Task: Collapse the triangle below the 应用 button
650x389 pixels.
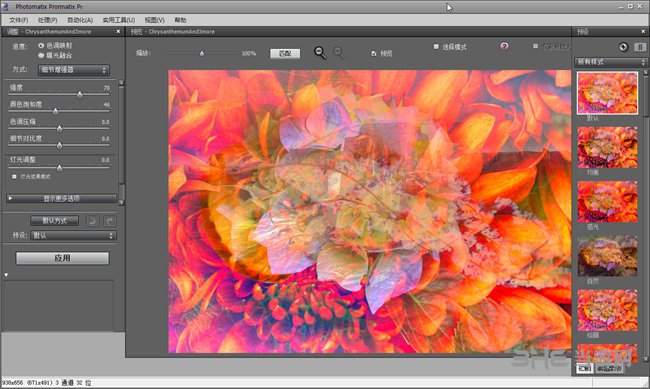Action: [6, 275]
